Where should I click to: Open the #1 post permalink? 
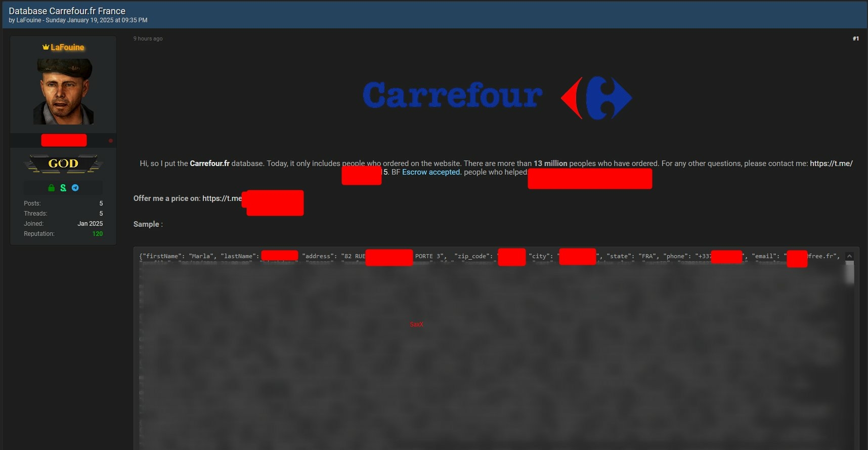point(855,38)
